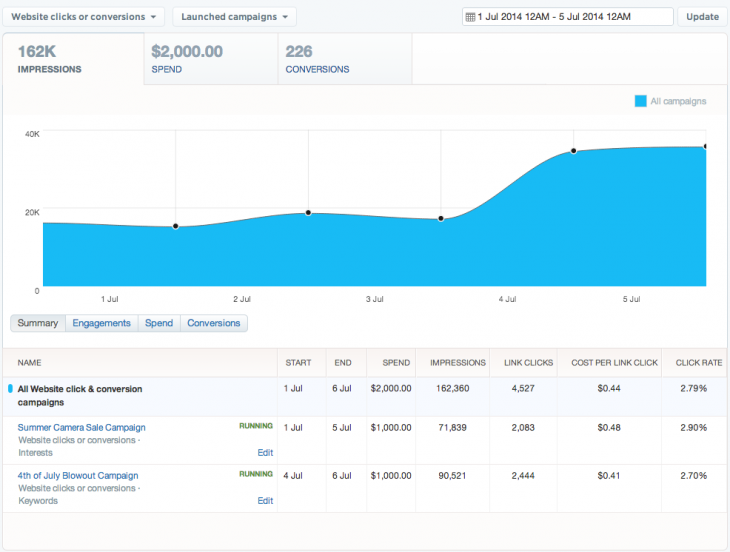Open Summer Camera Sale Campaign link
The width and height of the screenshot is (730, 552).
(x=82, y=428)
